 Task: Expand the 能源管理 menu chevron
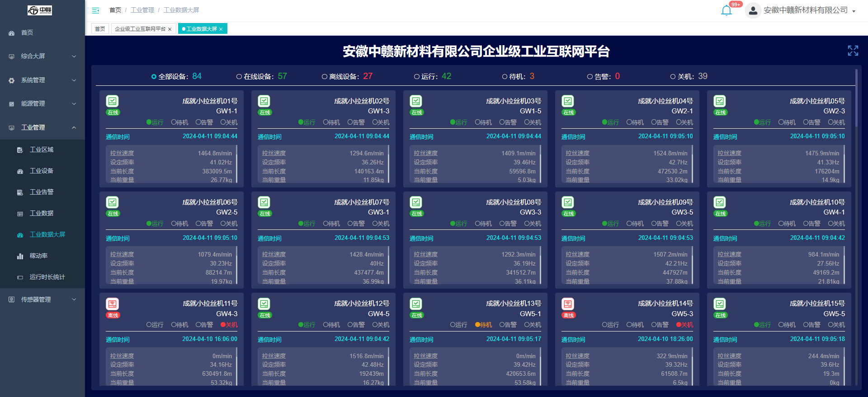pos(74,104)
